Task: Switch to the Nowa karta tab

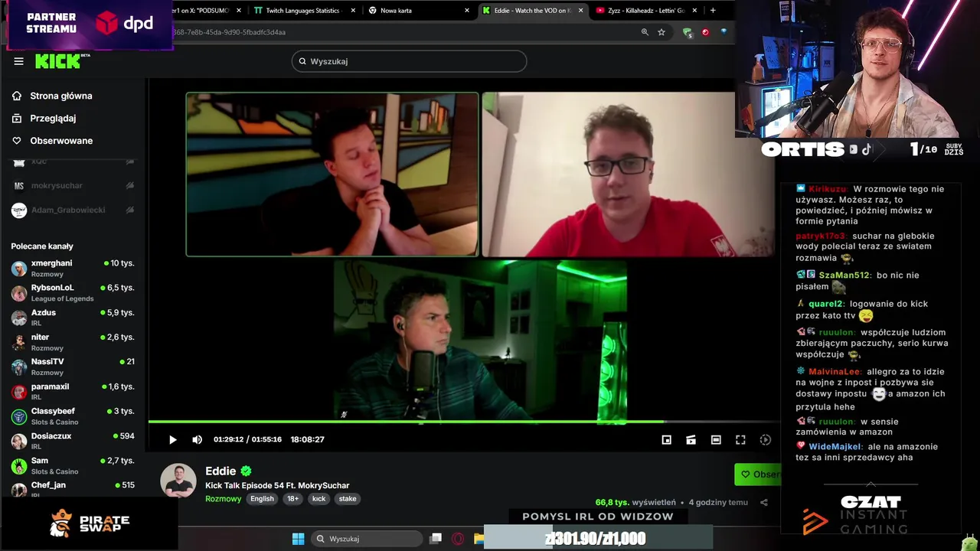Action: [396, 11]
